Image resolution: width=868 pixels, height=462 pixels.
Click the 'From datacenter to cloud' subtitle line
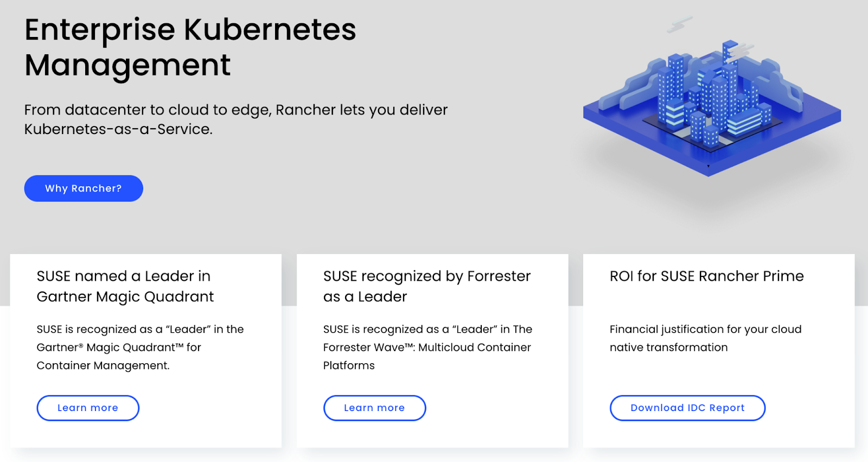[236, 110]
